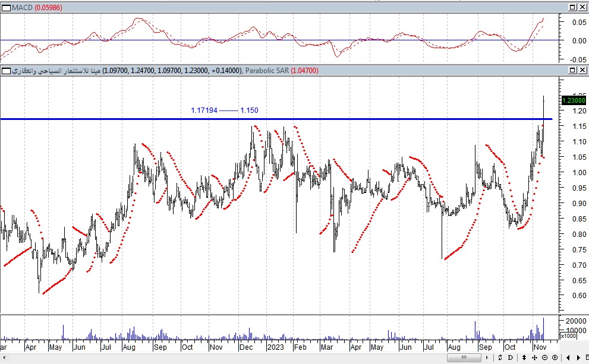Select the blue horizontal resistance line
Viewport: 589px width, 364px height.
point(357,119)
